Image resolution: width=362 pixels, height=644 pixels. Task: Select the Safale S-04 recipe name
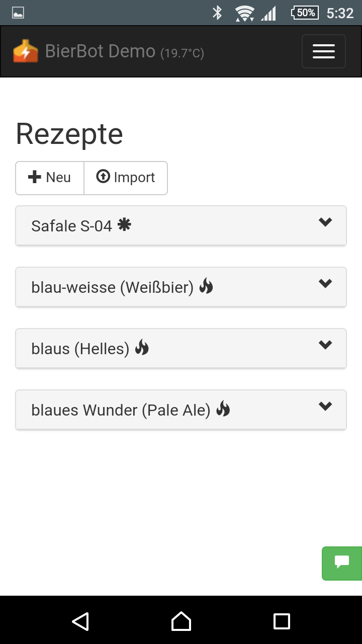[x=71, y=226]
